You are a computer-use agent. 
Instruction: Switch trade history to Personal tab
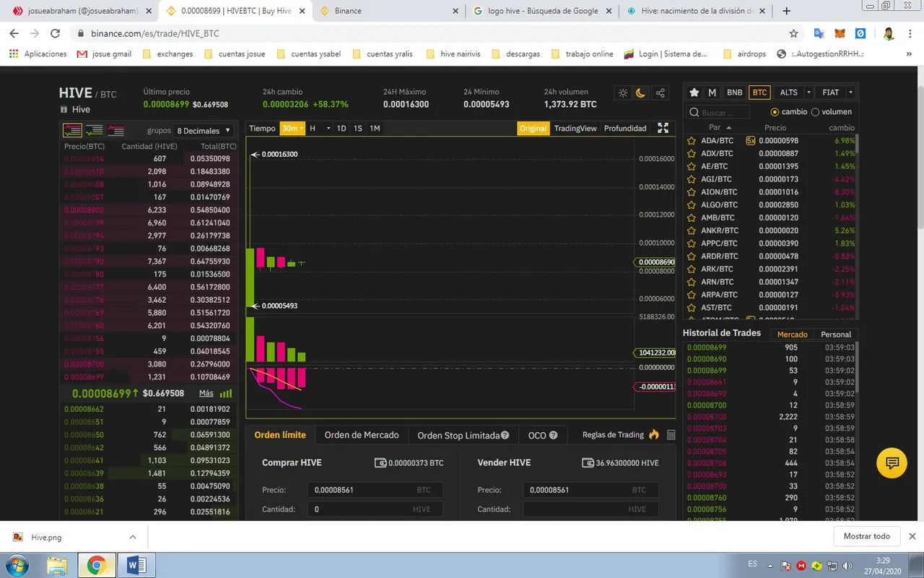(x=836, y=335)
